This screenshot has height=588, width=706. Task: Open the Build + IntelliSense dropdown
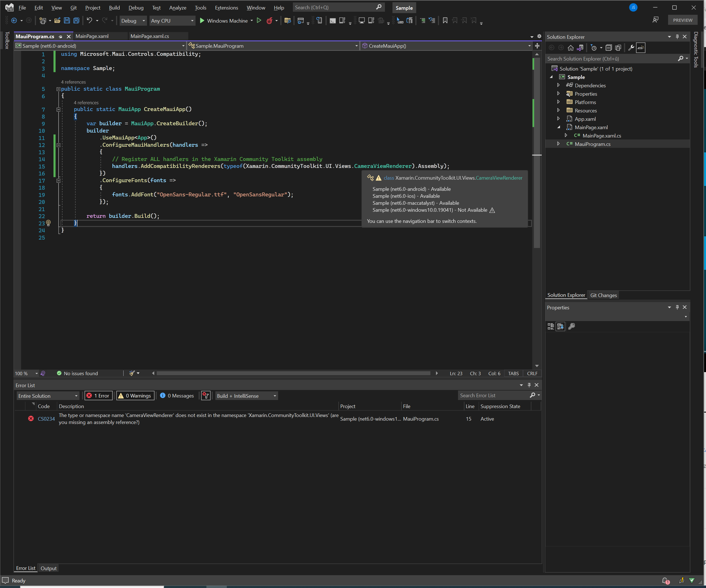pyautogui.click(x=246, y=396)
